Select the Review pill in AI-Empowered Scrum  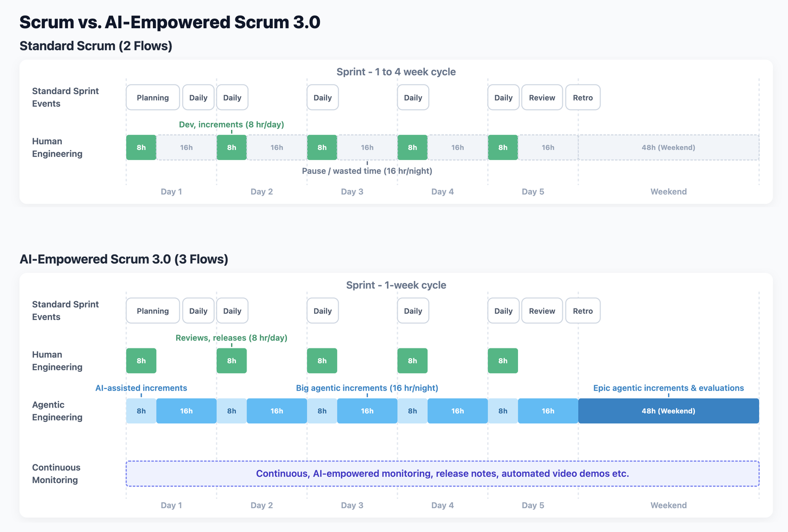click(x=541, y=311)
